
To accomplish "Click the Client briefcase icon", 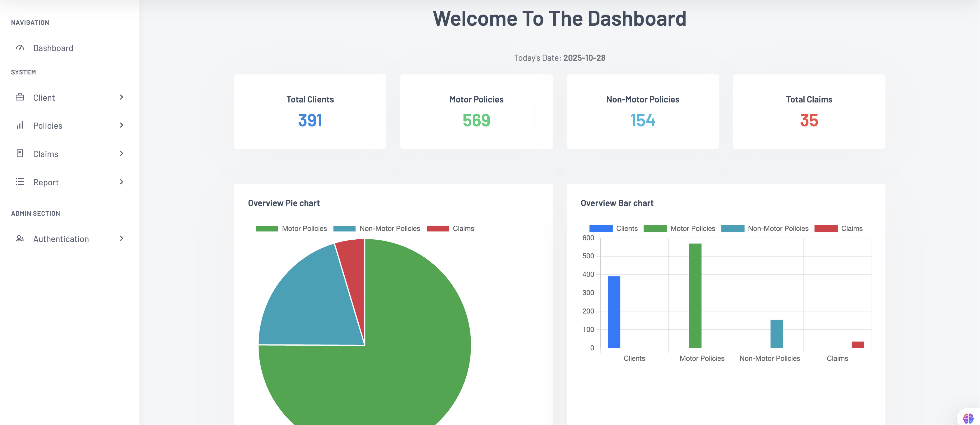I will [x=20, y=97].
